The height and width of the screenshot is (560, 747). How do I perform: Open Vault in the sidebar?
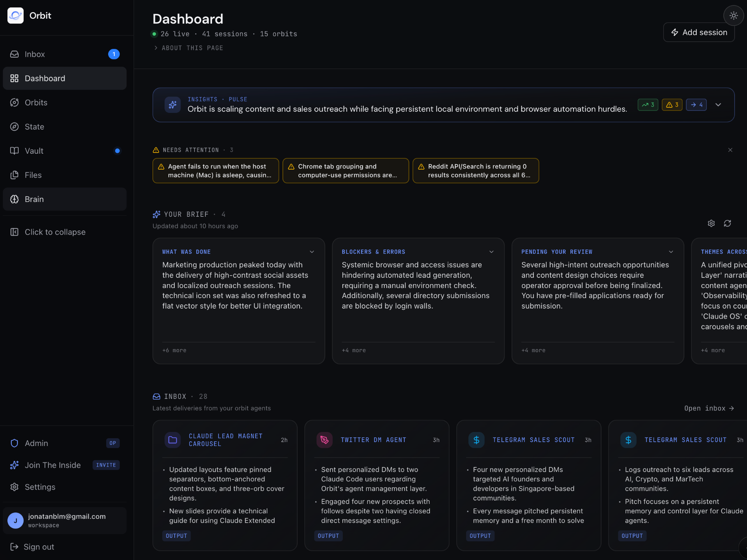coord(65,151)
